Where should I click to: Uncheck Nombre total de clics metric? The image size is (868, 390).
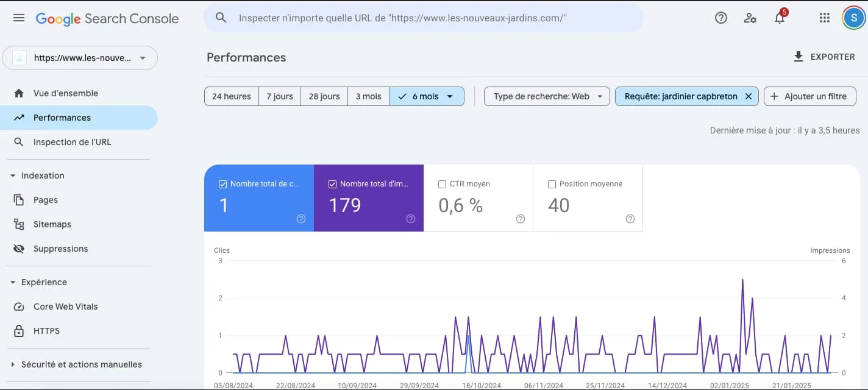(x=222, y=184)
